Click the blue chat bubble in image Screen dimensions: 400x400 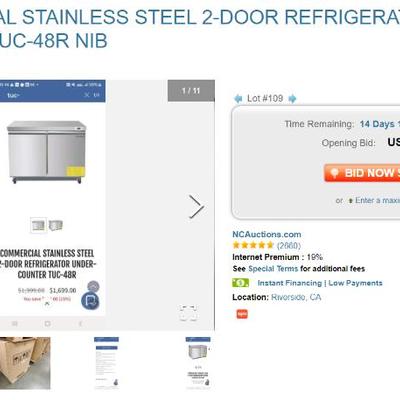point(90,301)
